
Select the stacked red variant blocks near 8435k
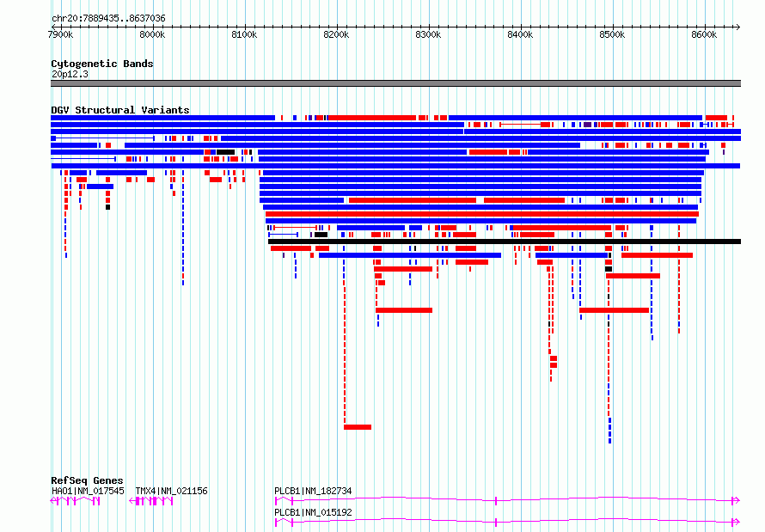(554, 362)
